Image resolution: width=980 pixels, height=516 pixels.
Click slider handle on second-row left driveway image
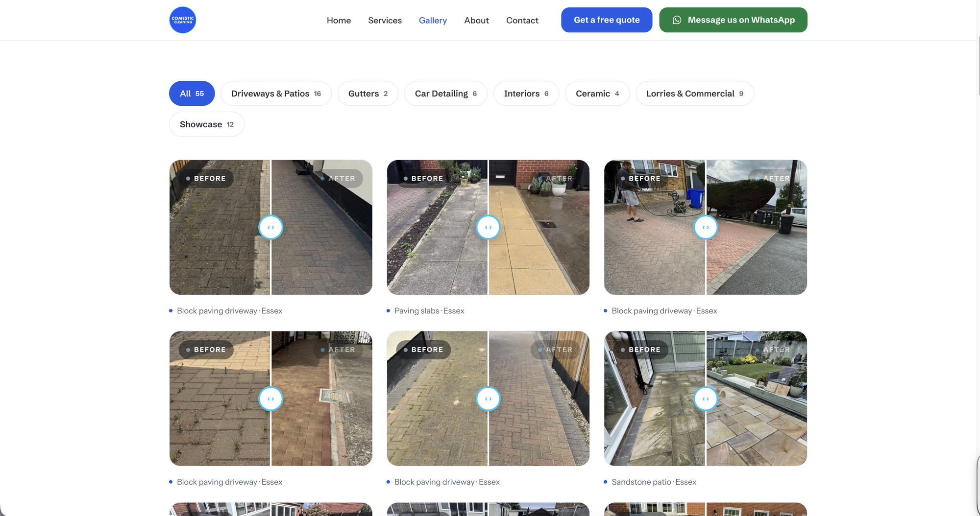[270, 399]
